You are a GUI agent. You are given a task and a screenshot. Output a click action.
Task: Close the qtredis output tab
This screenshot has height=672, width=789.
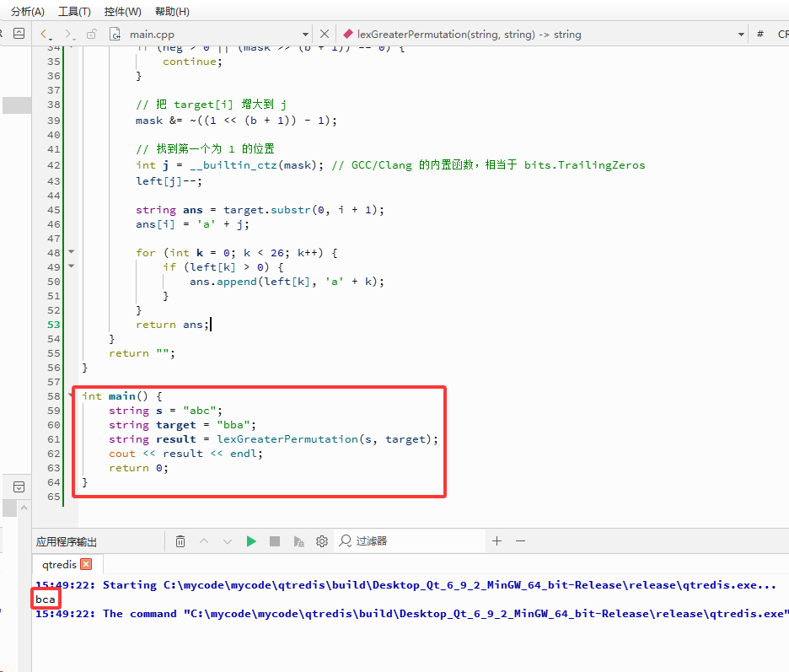(x=87, y=564)
